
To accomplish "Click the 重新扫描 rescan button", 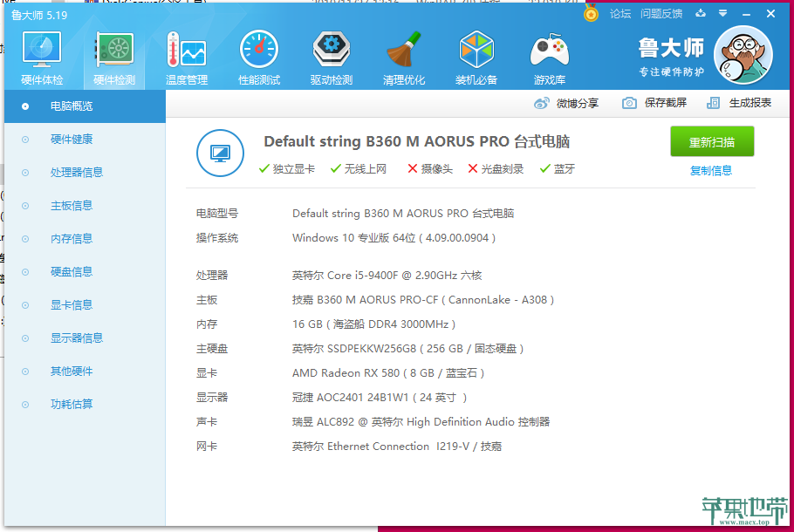I will click(x=712, y=142).
